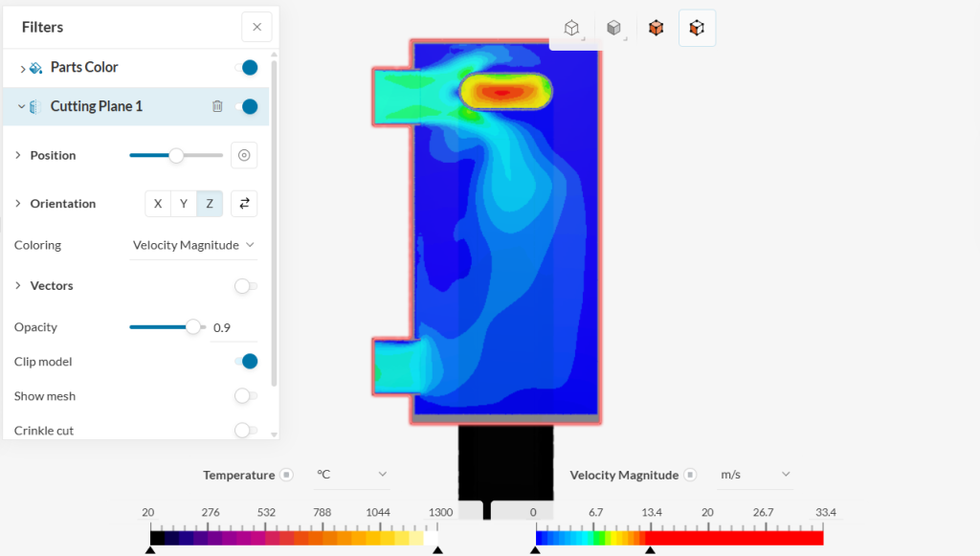Click the Velocity Magnitude legend settings icon

[x=690, y=476]
